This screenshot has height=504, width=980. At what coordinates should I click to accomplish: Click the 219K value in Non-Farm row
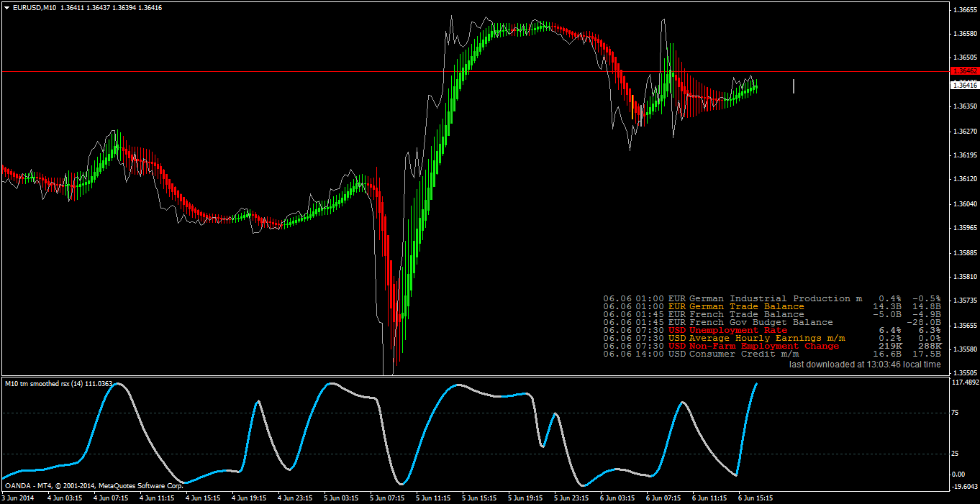coord(890,346)
